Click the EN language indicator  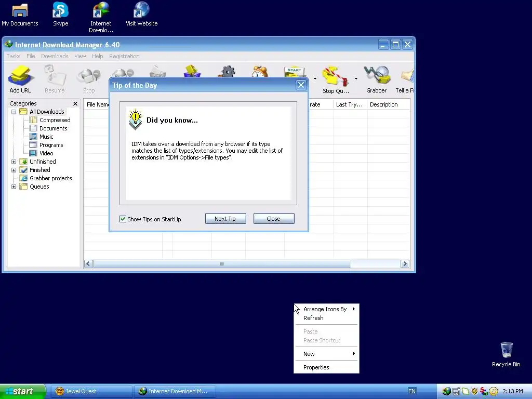pyautogui.click(x=412, y=391)
